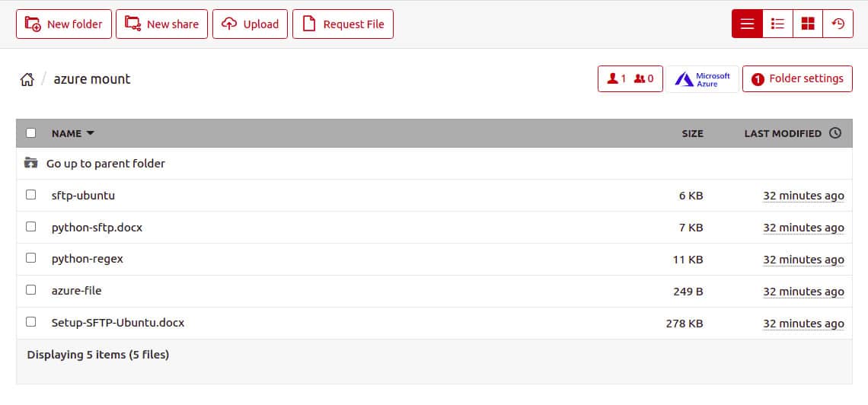
Task: Select the detailed list view icon
Action: tap(777, 24)
